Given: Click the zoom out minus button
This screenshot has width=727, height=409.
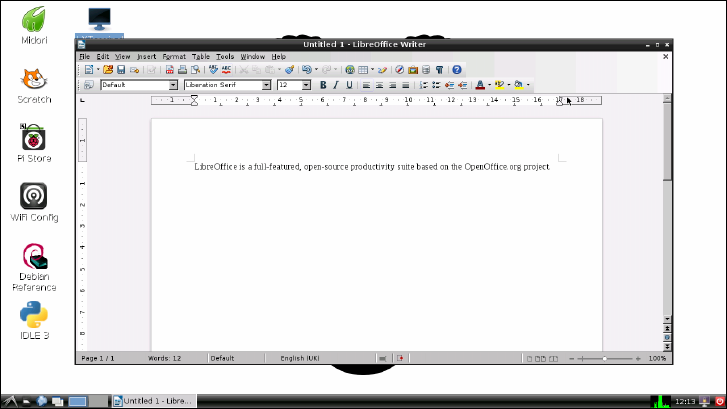Looking at the screenshot, I should 572,358.
